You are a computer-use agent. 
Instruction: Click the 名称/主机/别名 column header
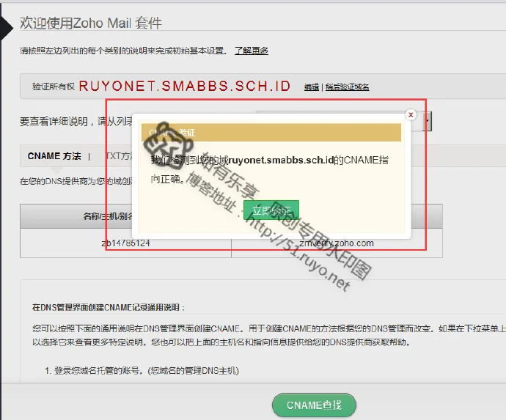pyautogui.click(x=108, y=216)
